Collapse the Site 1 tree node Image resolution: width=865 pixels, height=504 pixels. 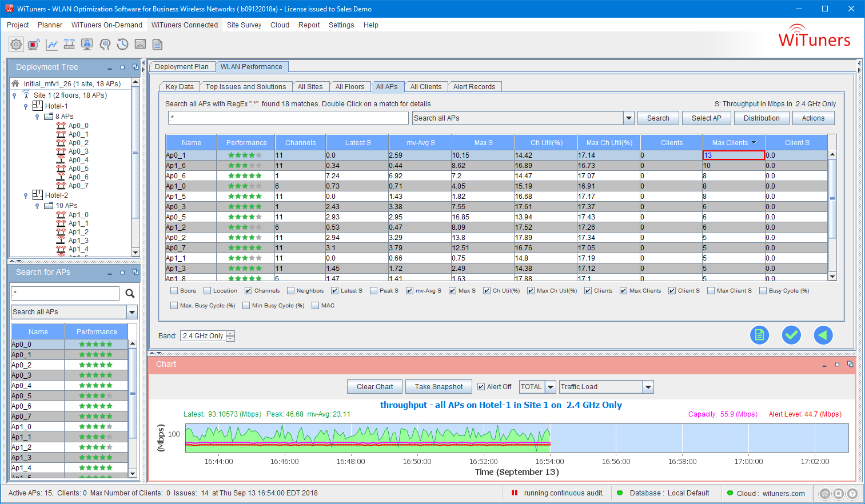(x=14, y=95)
